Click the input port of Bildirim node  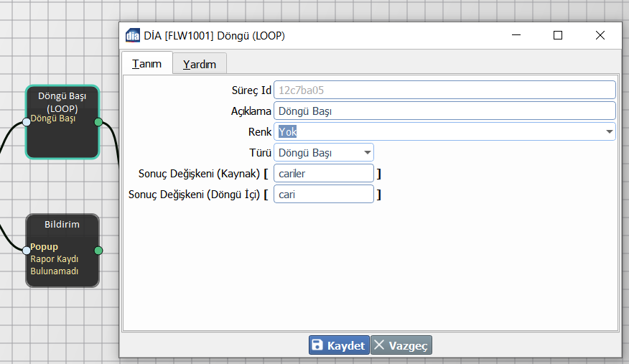(x=27, y=251)
